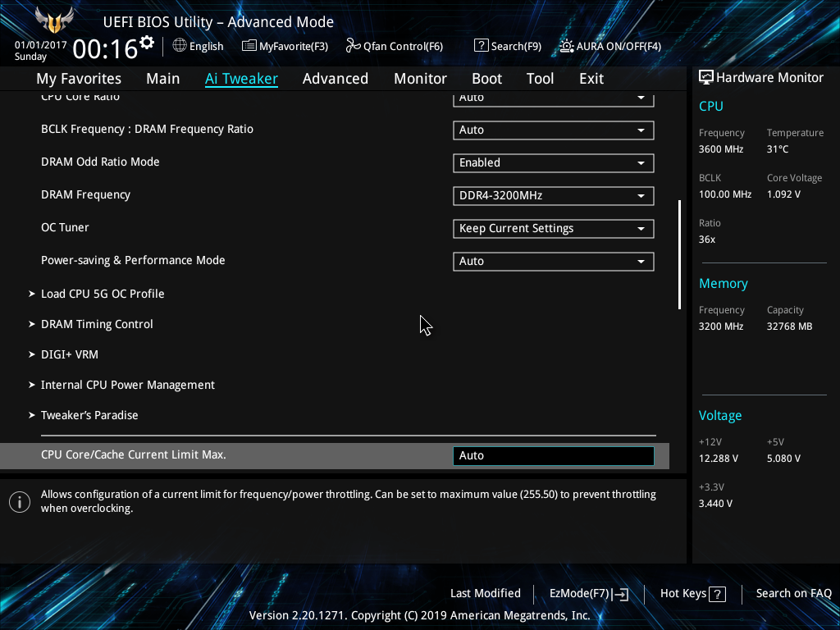Screen dimensions: 840x630
Task: Switch to Main tab
Action: click(x=163, y=79)
